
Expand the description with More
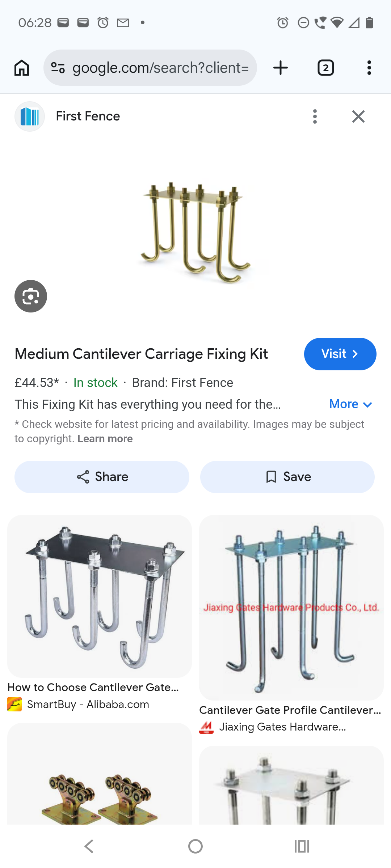point(350,404)
